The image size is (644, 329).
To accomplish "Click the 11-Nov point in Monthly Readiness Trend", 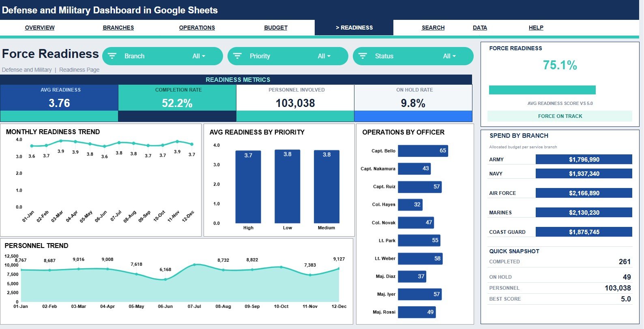I will click(x=177, y=141).
